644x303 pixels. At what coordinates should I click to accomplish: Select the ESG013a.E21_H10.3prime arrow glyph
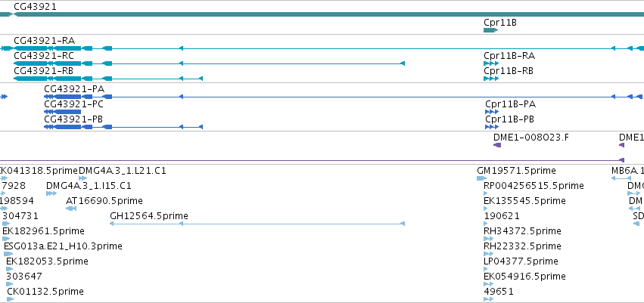tap(8, 254)
